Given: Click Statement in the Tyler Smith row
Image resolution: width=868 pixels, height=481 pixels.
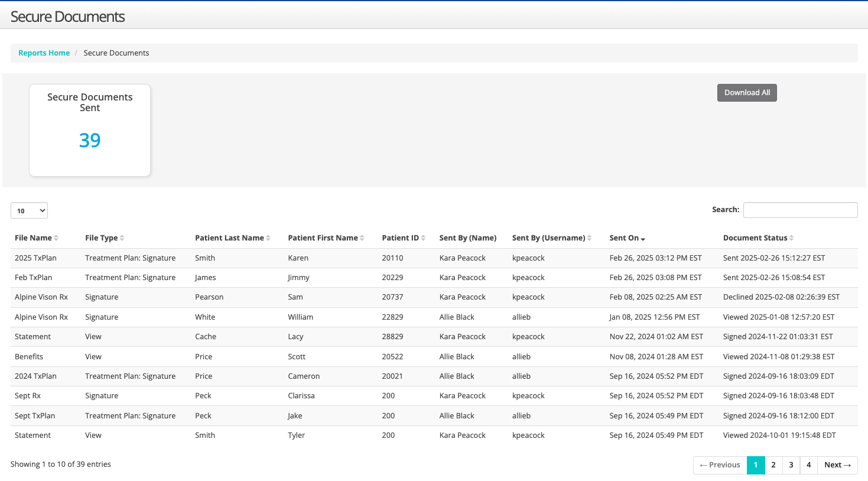Looking at the screenshot, I should (x=33, y=435).
